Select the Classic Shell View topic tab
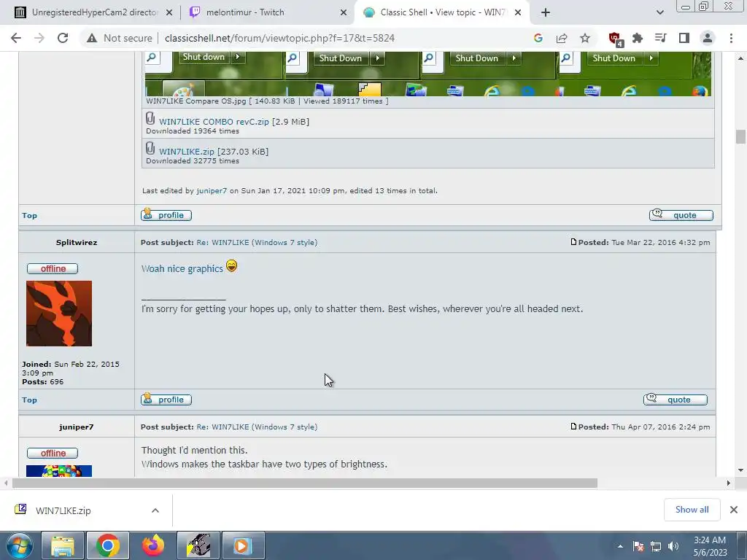The width and height of the screenshot is (747, 560). tap(442, 12)
